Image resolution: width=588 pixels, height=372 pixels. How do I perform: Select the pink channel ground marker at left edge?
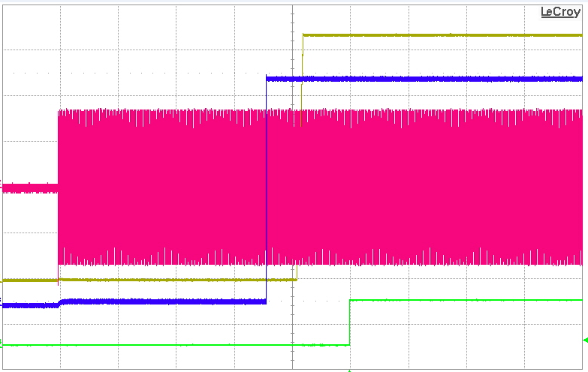tap(2, 184)
